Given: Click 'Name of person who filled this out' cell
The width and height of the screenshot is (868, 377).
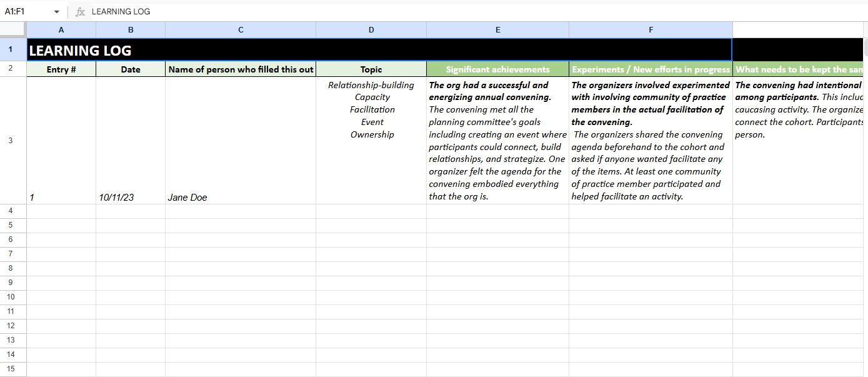Looking at the screenshot, I should (241, 69).
